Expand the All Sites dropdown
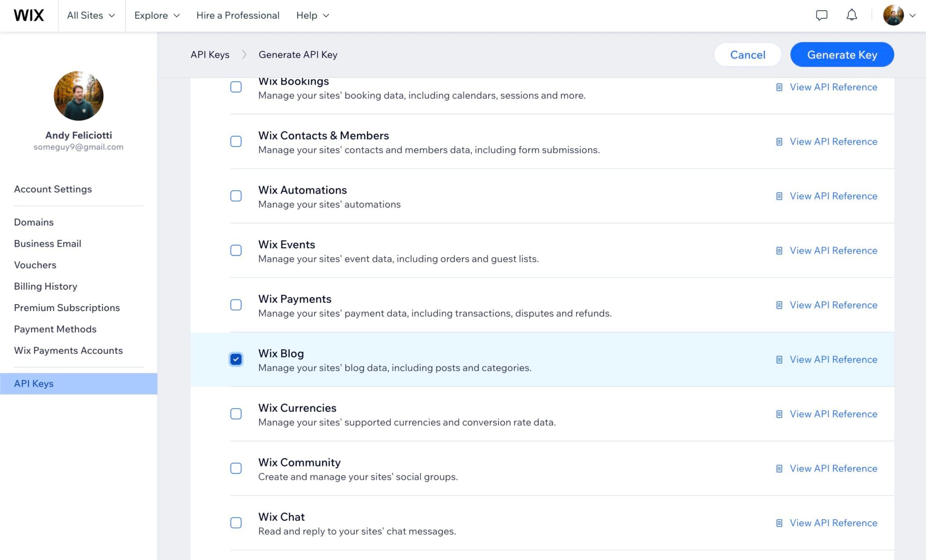The image size is (926, 560). tap(91, 15)
